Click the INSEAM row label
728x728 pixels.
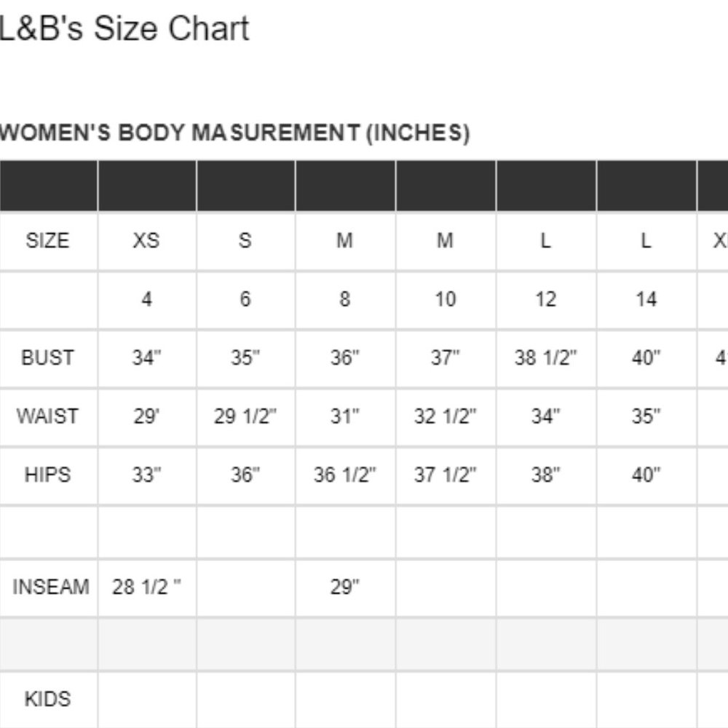[x=51, y=587]
